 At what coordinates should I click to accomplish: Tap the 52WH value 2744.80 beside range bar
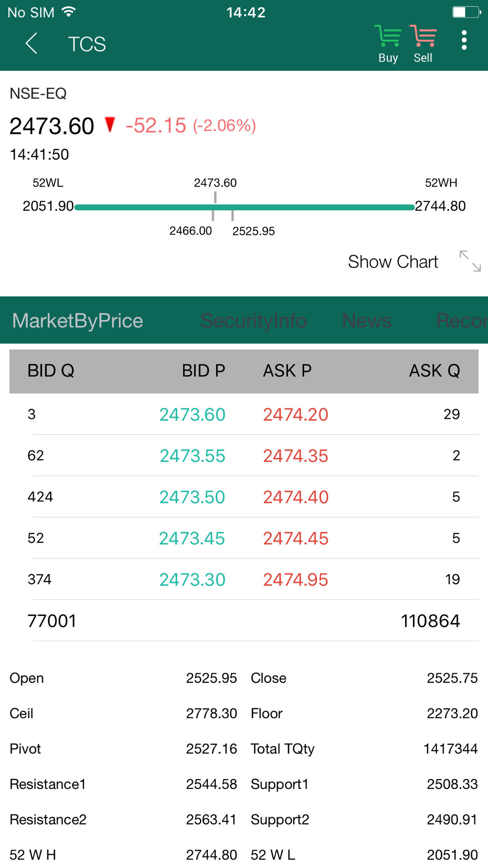(x=440, y=206)
